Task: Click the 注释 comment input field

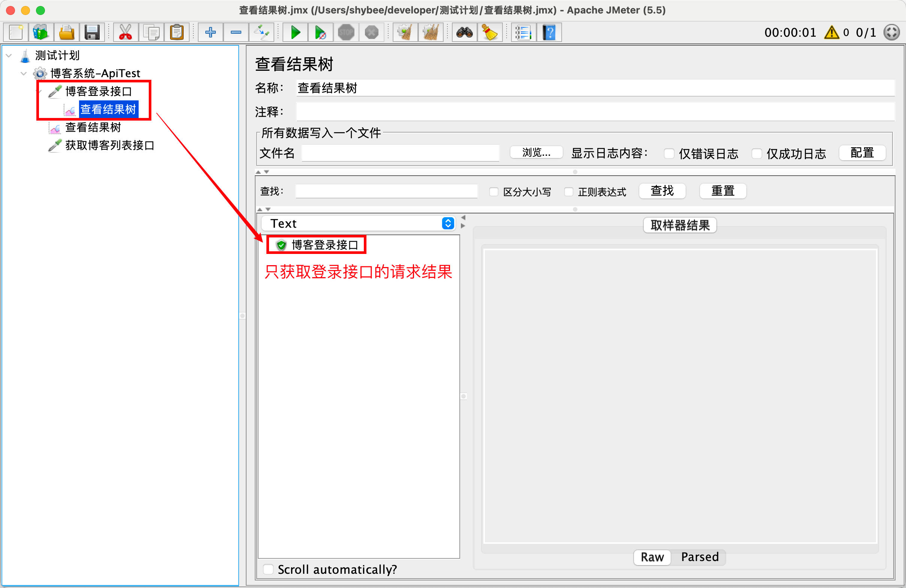Action: 595,112
